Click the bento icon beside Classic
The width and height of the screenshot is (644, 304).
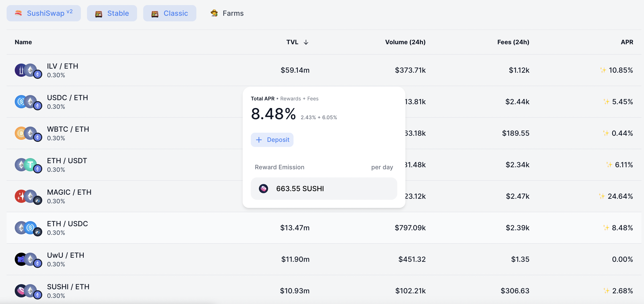(x=155, y=14)
